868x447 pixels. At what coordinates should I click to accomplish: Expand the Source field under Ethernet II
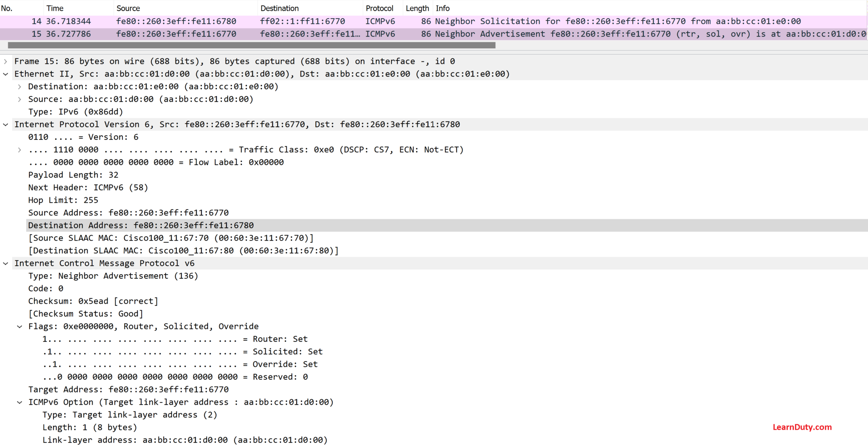pyautogui.click(x=19, y=99)
